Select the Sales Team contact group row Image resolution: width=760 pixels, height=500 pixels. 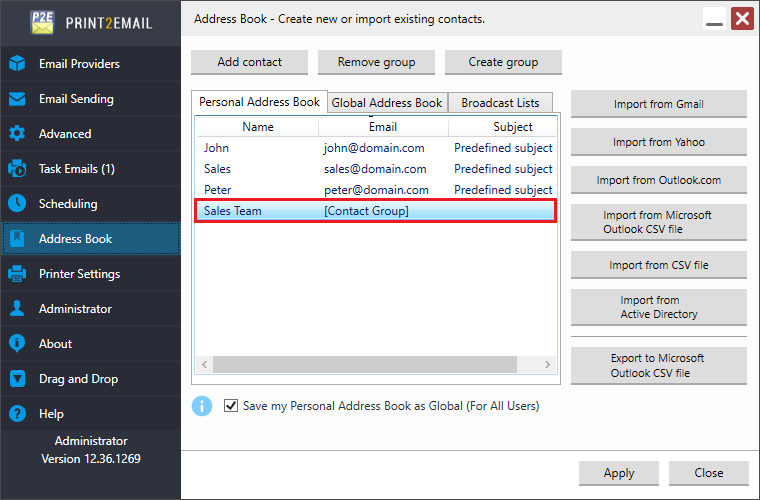pos(375,211)
